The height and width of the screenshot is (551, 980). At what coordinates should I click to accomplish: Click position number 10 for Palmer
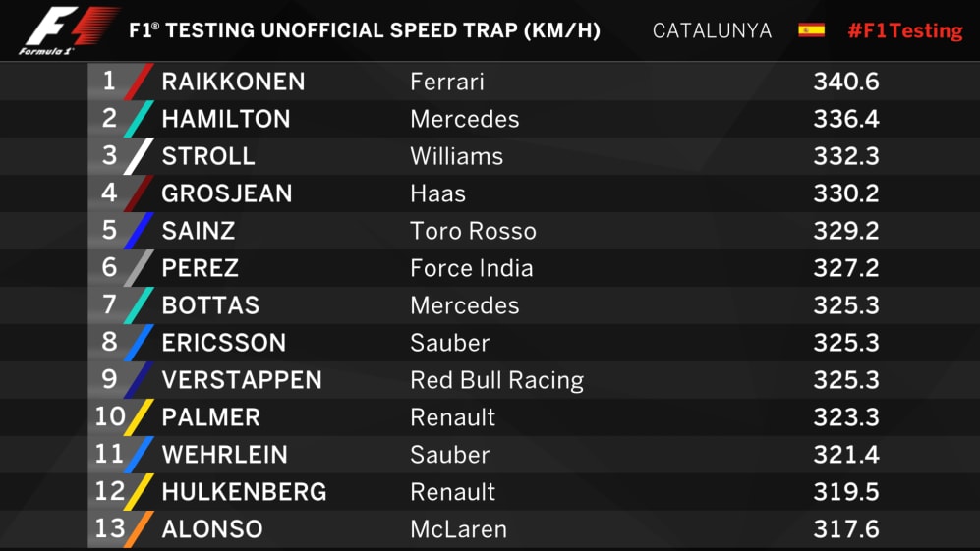(110, 416)
